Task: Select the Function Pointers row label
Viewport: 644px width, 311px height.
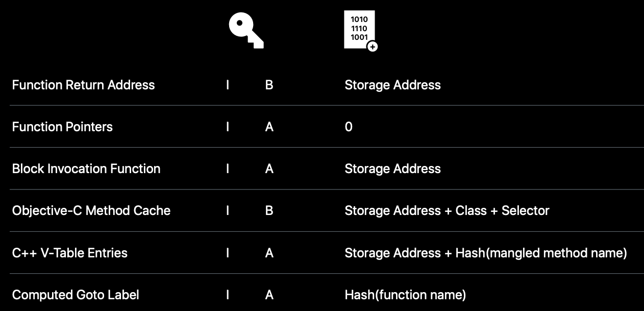Action: click(62, 127)
